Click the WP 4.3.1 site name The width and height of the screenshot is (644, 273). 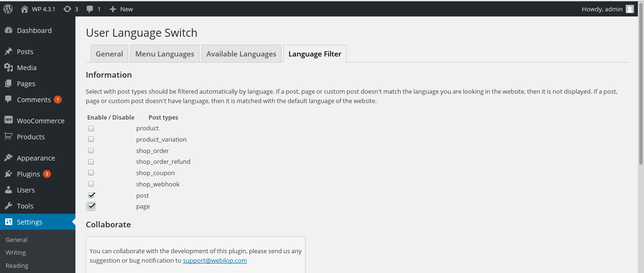point(44,9)
